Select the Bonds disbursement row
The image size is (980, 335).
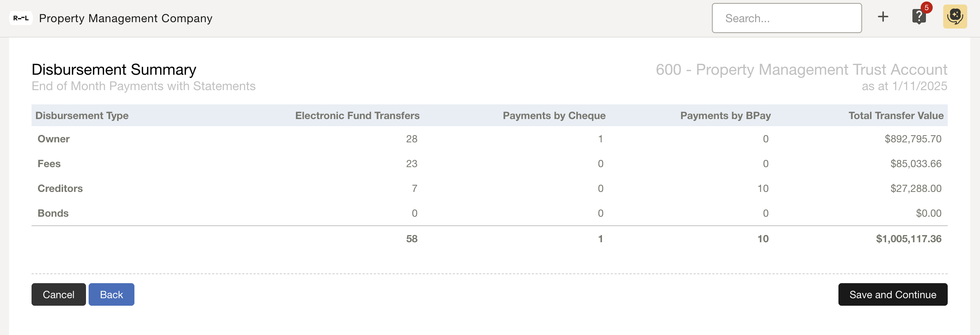[x=53, y=213]
